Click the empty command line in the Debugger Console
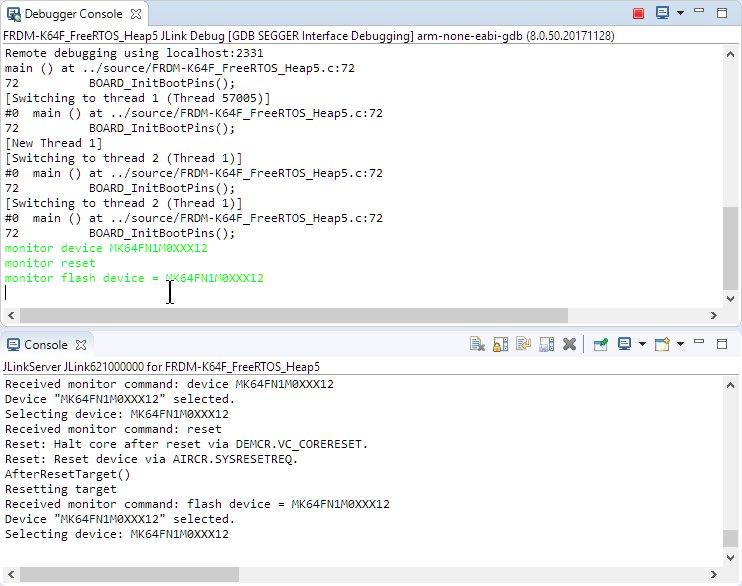Image resolution: width=742 pixels, height=586 pixels. pyautogui.click(x=300, y=293)
